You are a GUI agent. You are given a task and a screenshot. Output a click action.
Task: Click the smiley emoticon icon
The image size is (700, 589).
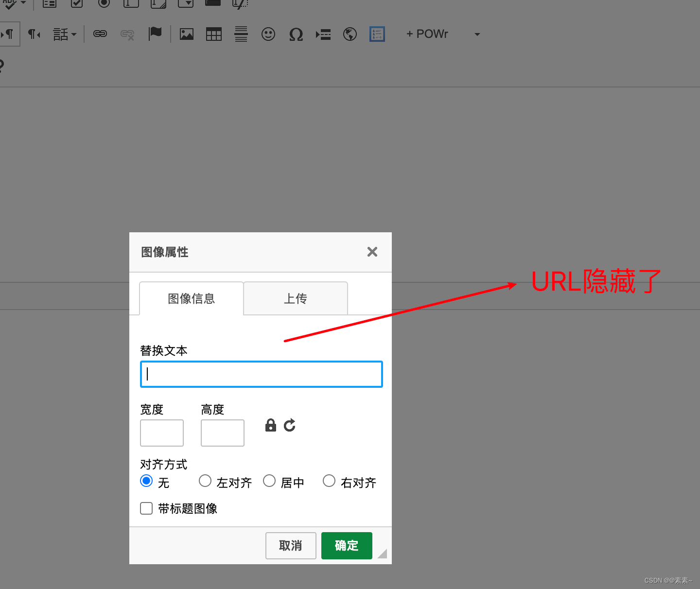coord(268,34)
